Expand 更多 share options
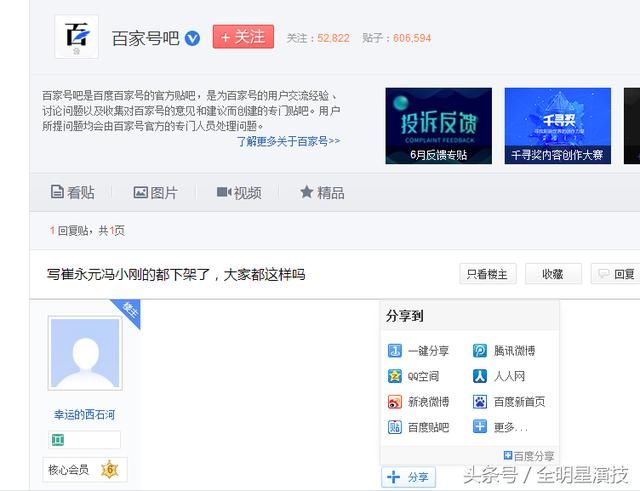The width and height of the screenshot is (640, 491). pos(500,427)
